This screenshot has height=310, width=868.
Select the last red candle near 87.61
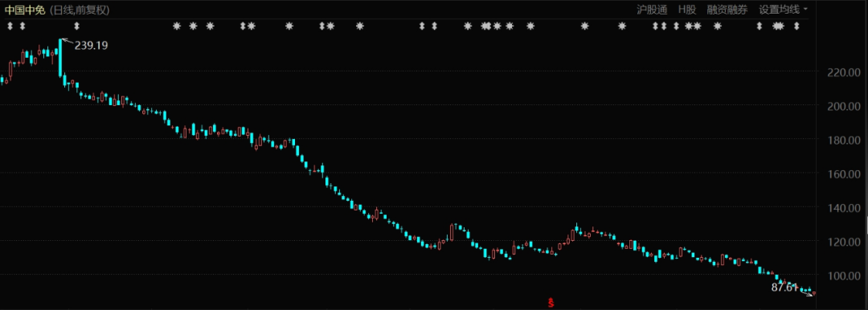(813, 293)
